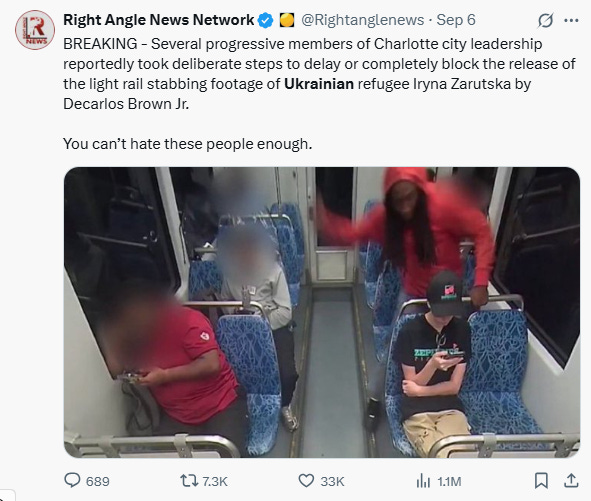Image resolution: width=591 pixels, height=501 pixels.
Task: Click the Grok explain-post icon
Action: [x=545, y=20]
